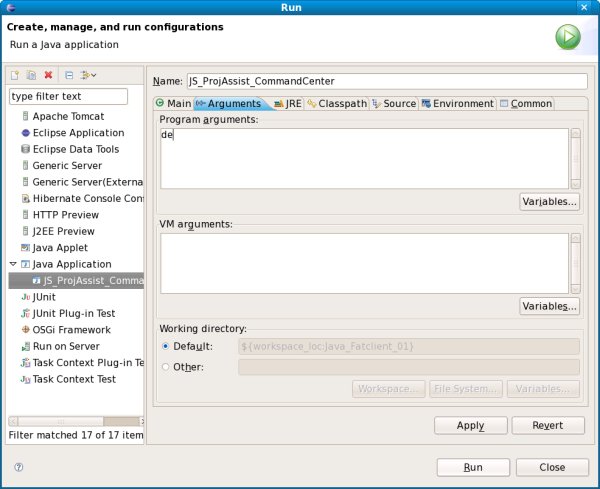Viewport: 600px width, 489px height.
Task: Switch to the Classpath tab
Action: pyautogui.click(x=336, y=103)
